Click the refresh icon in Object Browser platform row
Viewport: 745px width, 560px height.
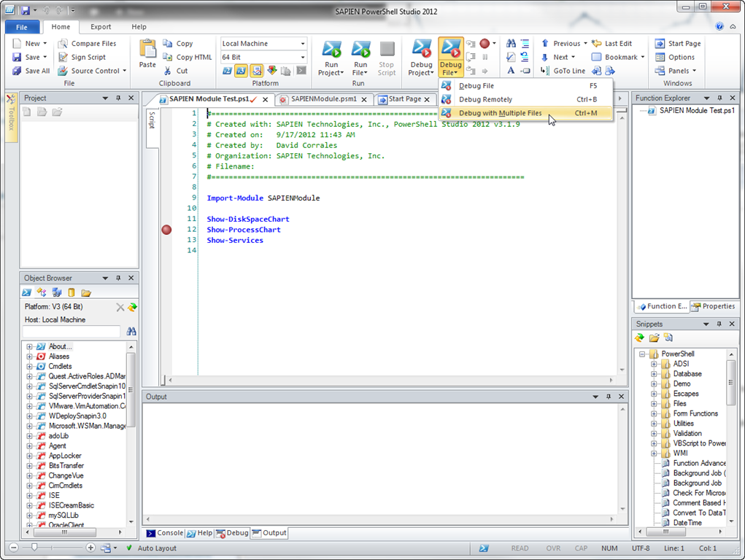coord(133,307)
